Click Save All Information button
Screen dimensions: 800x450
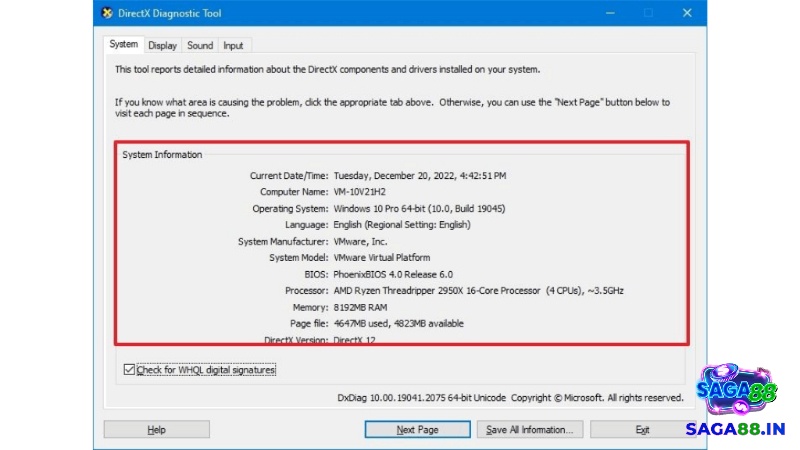[x=530, y=430]
